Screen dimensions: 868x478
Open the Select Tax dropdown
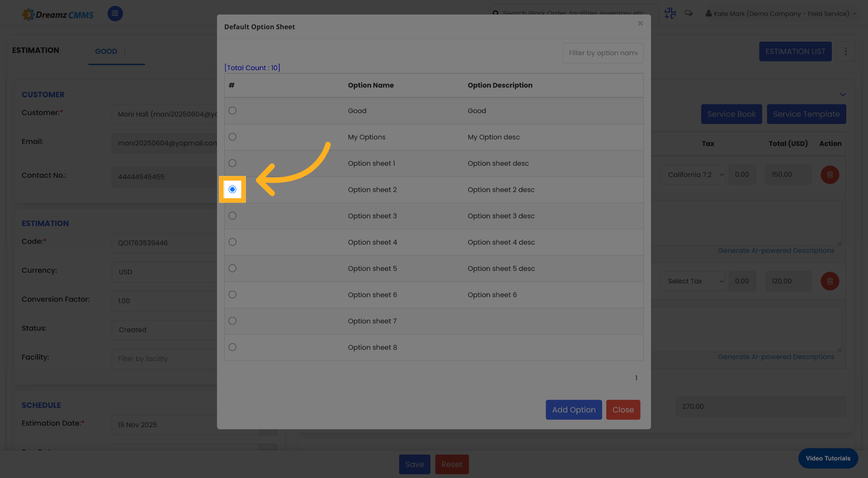[693, 281]
